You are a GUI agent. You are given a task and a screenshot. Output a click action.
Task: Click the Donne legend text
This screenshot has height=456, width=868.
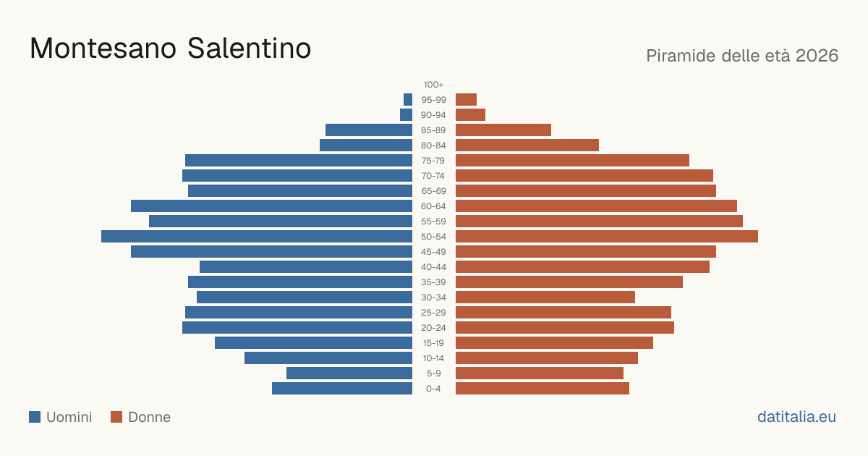pyautogui.click(x=150, y=417)
